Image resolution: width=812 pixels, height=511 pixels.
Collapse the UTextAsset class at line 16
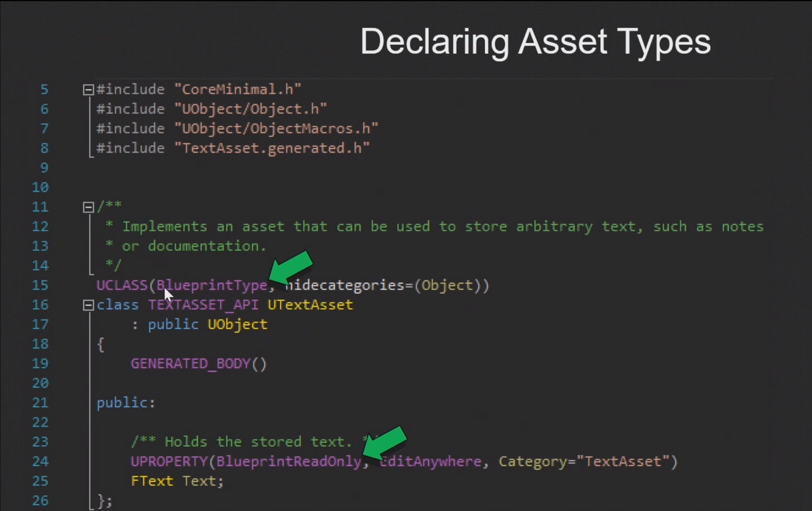coord(88,305)
